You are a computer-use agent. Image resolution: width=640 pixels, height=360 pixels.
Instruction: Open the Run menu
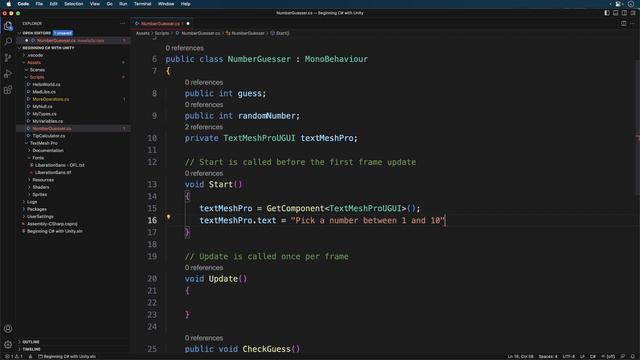click(123, 4)
